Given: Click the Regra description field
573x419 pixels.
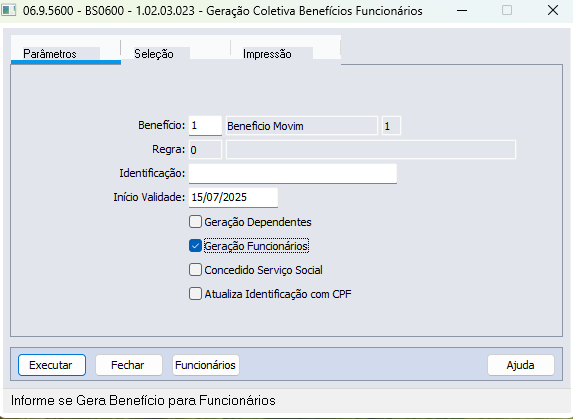Looking at the screenshot, I should (x=371, y=150).
